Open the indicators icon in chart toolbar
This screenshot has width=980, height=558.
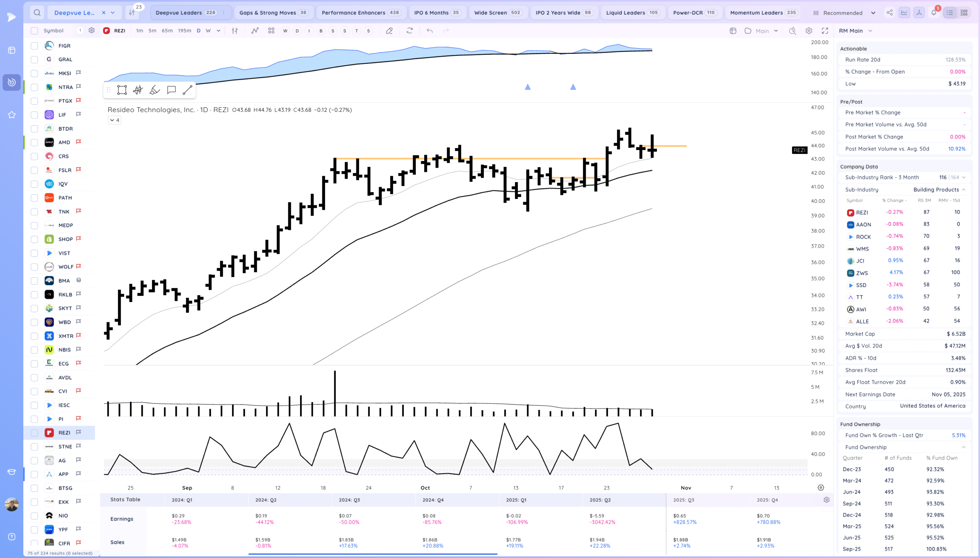[255, 31]
